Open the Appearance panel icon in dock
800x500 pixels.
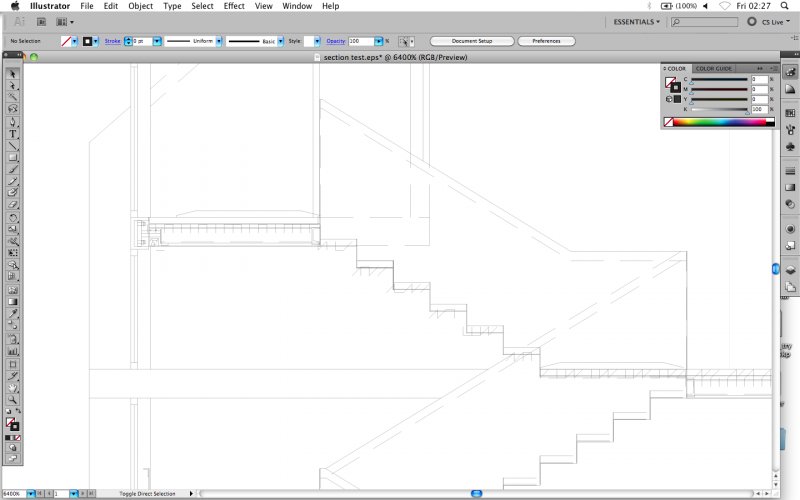click(790, 229)
